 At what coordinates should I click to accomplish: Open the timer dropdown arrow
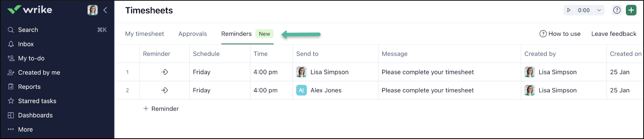pos(599,10)
